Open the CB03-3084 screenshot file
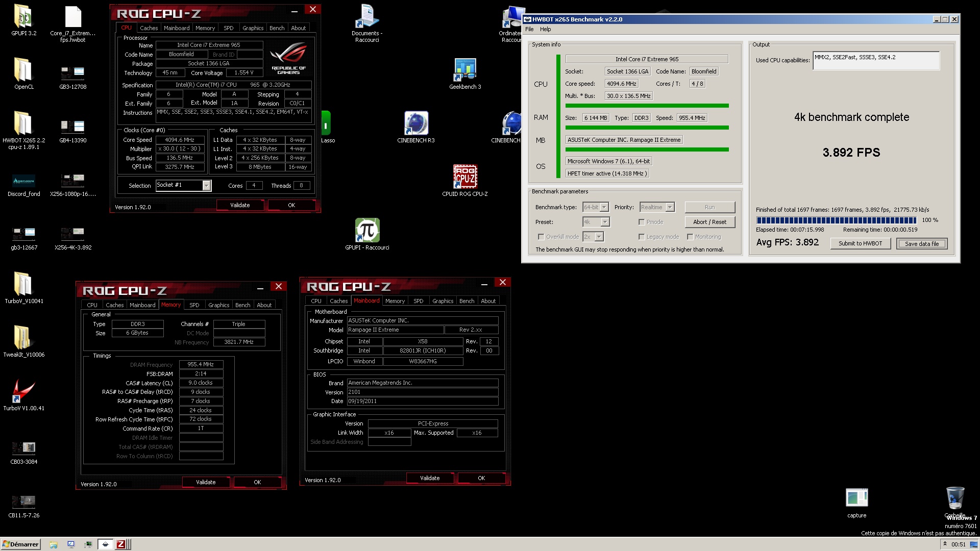This screenshot has width=980, height=551. click(23, 453)
